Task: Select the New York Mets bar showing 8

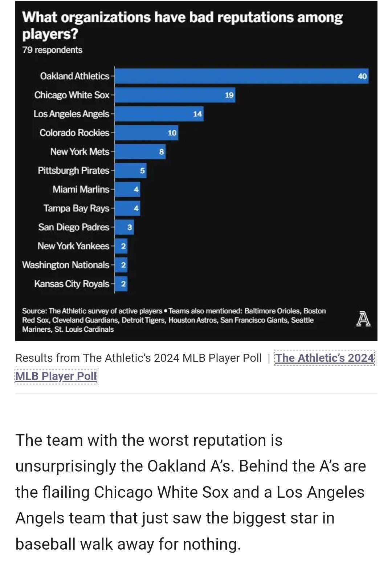Action: point(140,151)
